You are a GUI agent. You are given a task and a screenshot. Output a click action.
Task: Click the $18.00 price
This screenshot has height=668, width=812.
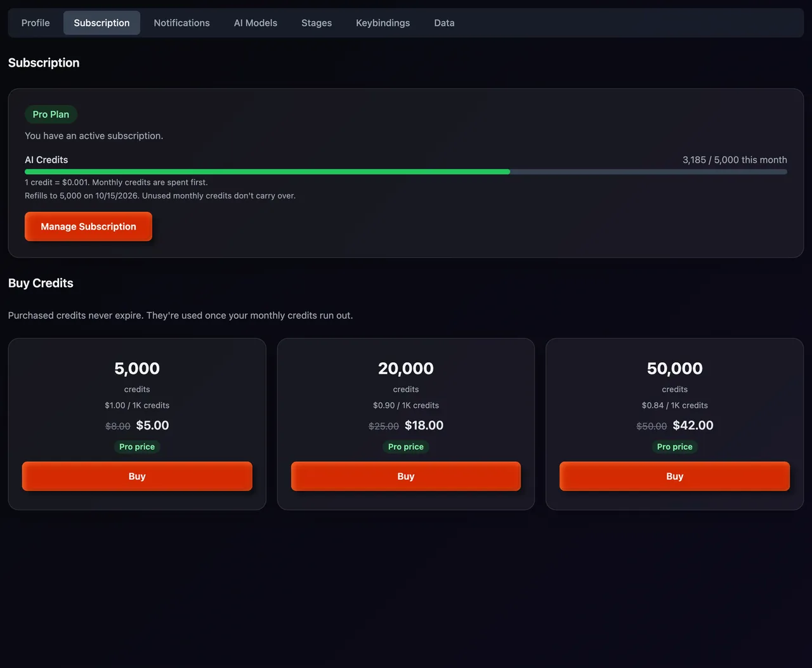[424, 426]
